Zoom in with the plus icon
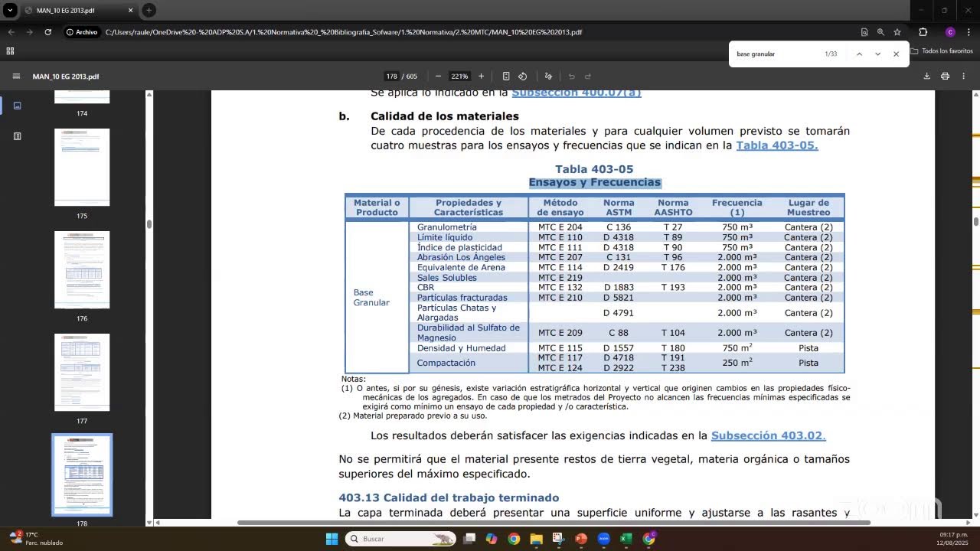The height and width of the screenshot is (551, 980). coord(481,77)
